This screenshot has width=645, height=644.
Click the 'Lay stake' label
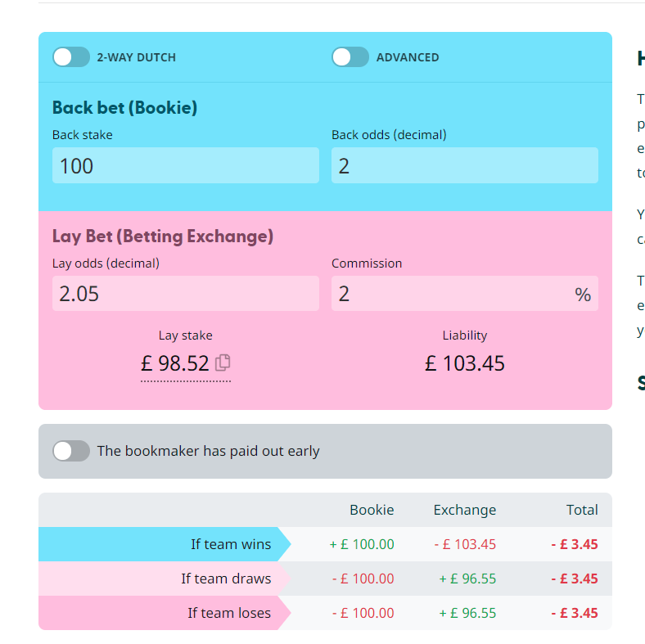[x=186, y=336]
